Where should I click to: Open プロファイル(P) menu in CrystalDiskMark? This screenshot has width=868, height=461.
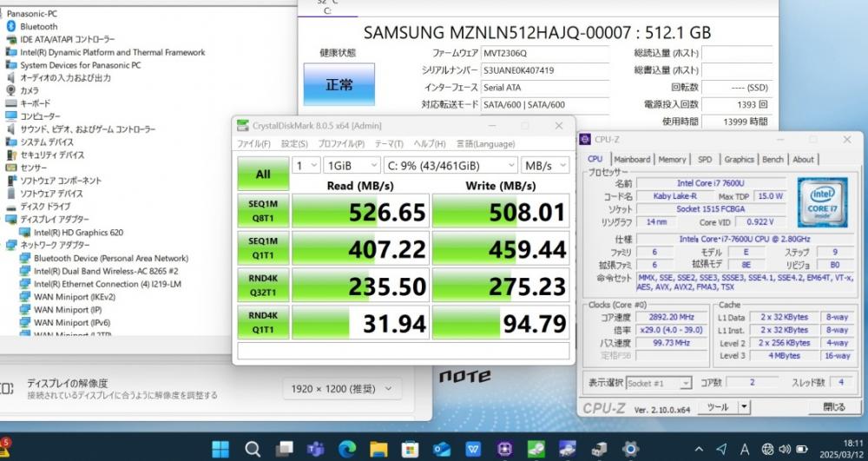coord(341,144)
